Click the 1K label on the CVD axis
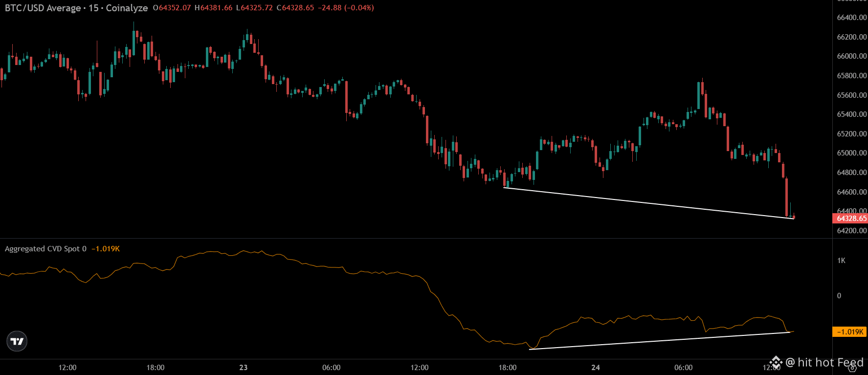The width and height of the screenshot is (868, 375). click(841, 261)
